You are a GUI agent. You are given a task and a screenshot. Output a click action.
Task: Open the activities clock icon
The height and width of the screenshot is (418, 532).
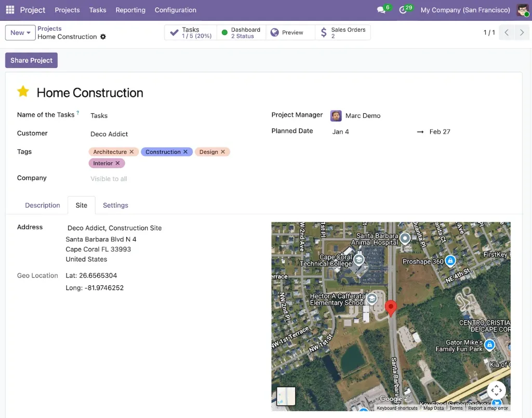point(403,10)
